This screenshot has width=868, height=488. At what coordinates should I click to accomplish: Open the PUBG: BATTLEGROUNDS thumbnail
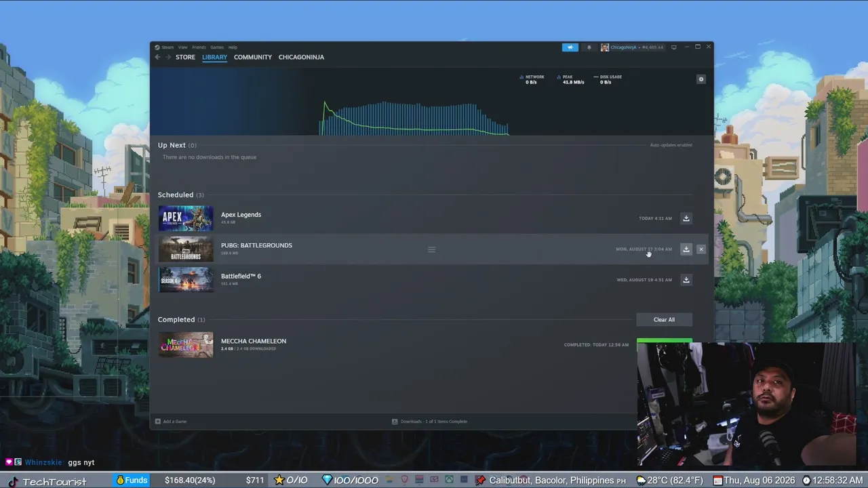(186, 249)
